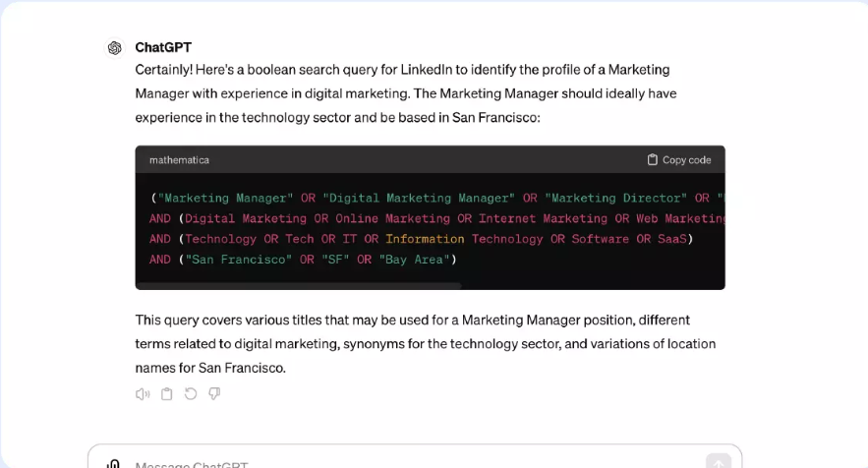Click the word "SaaS" in the code
Screen dimensions: 868x468
pos(671,239)
